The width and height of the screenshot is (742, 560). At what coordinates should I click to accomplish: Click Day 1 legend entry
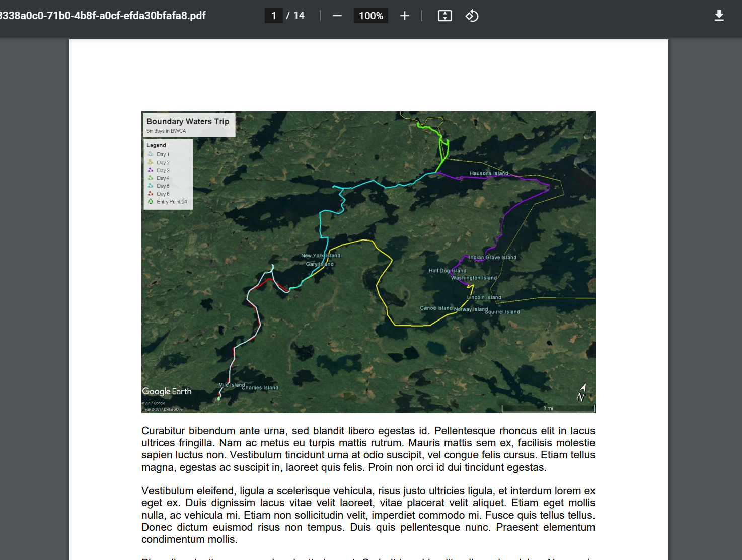point(159,154)
